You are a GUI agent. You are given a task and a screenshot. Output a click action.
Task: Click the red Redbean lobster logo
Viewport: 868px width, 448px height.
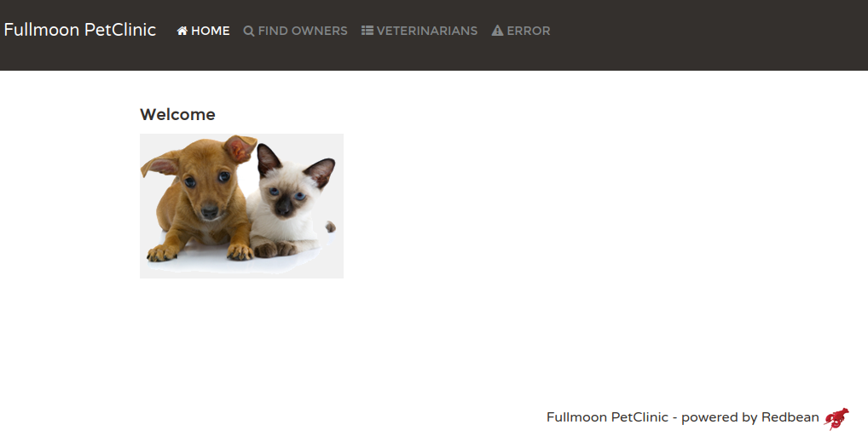(x=836, y=418)
